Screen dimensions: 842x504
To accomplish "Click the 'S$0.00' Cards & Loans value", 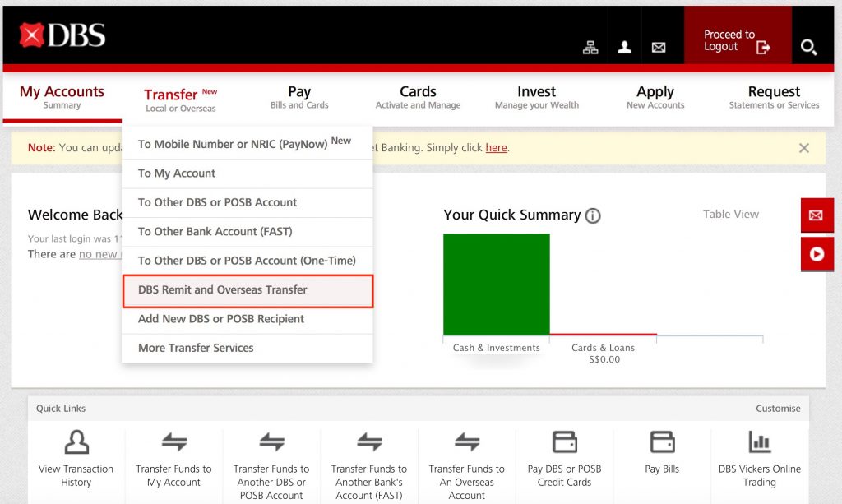I will tap(604, 359).
